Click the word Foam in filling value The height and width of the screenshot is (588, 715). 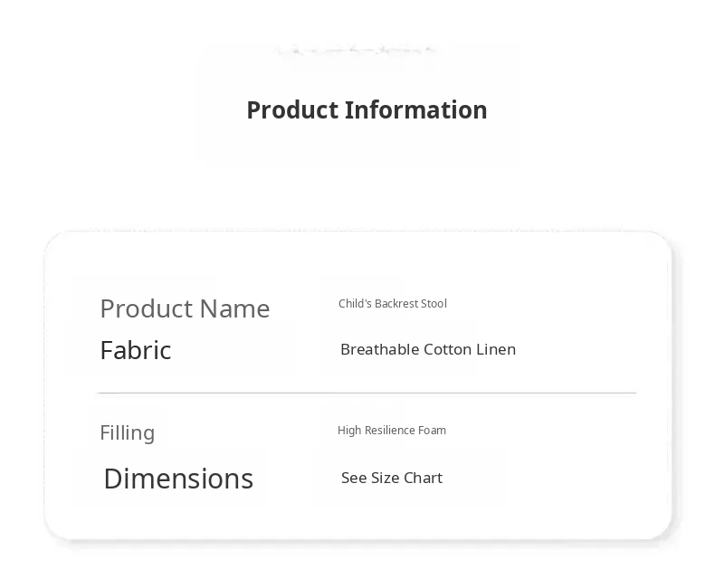point(432,431)
